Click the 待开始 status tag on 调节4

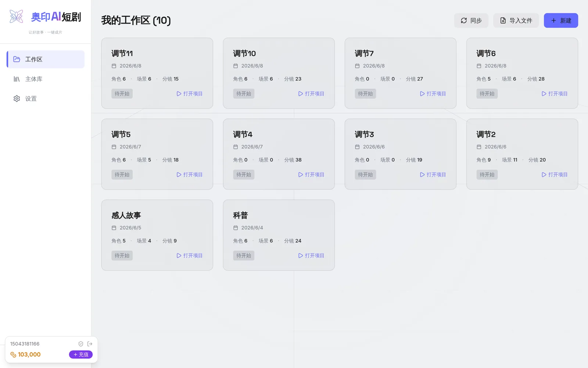(x=244, y=174)
